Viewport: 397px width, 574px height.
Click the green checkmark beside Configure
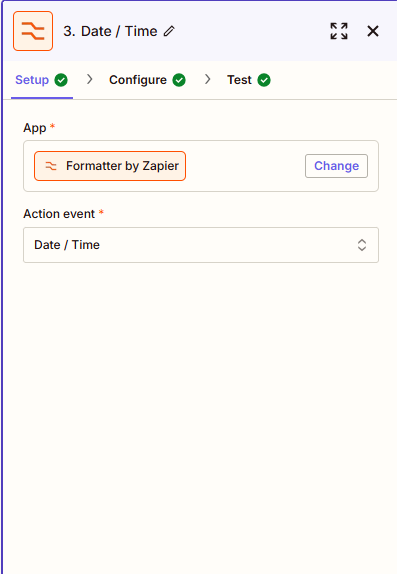tap(179, 80)
